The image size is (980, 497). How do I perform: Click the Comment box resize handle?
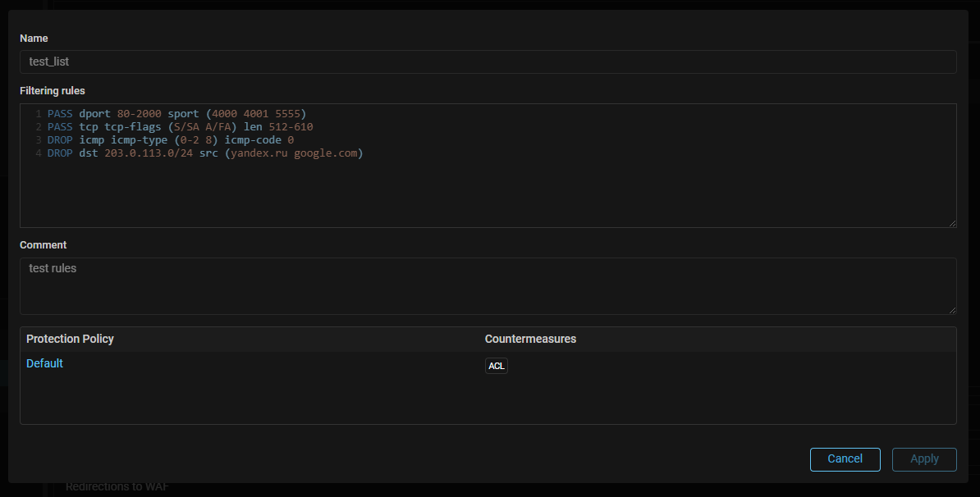point(952,310)
